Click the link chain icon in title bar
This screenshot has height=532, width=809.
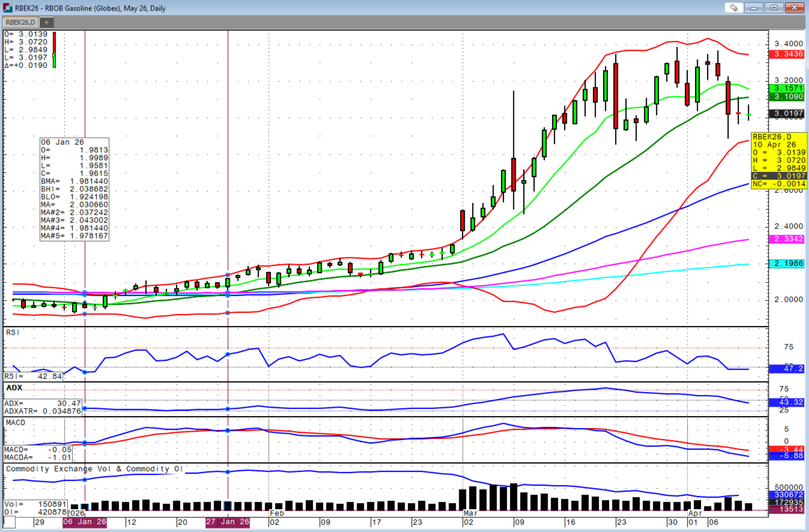733,8
